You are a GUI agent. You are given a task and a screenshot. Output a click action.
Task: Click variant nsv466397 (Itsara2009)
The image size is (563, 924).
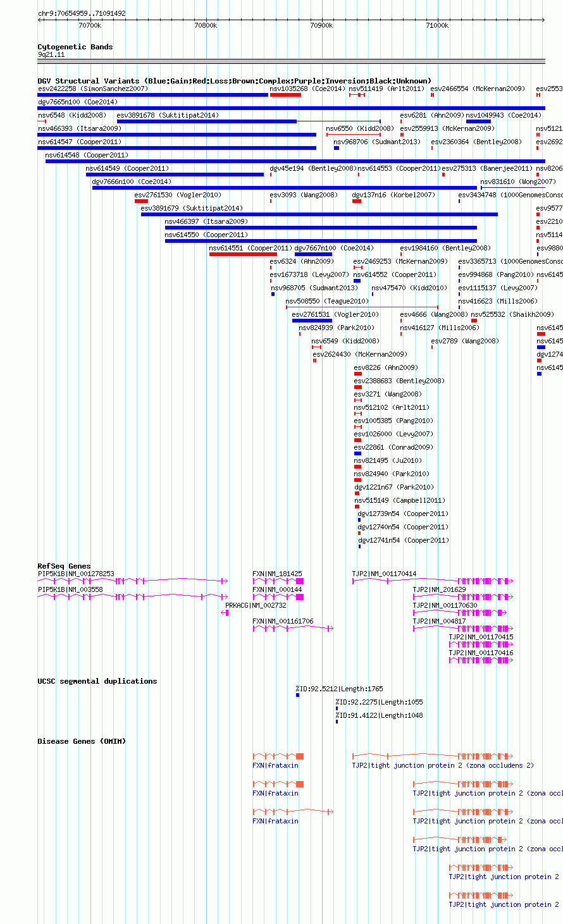(207, 222)
